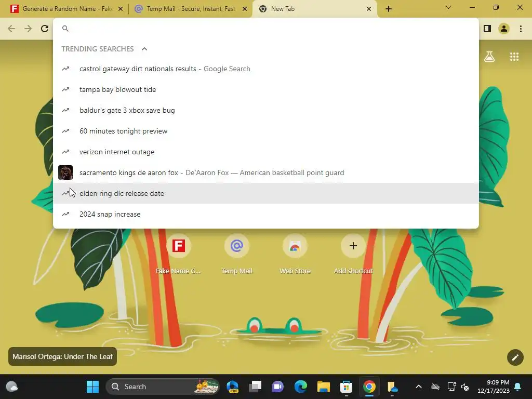This screenshot has height=399, width=532.
Task: Select 'verizon internet outage' trending search
Action: pyautogui.click(x=266, y=152)
